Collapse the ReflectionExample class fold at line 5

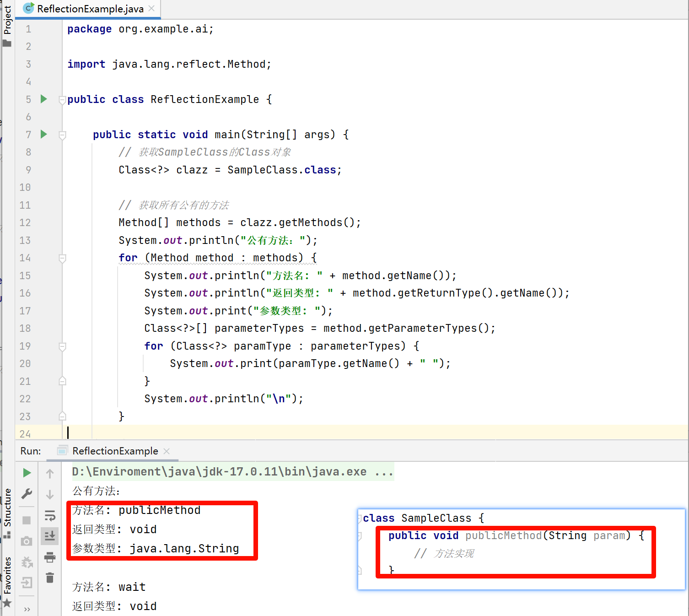pyautogui.click(x=62, y=99)
